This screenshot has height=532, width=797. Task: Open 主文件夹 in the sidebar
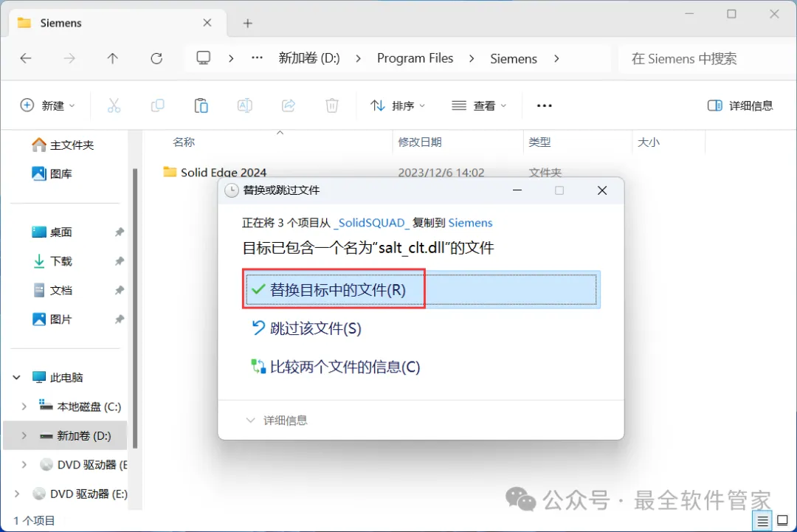(x=63, y=145)
